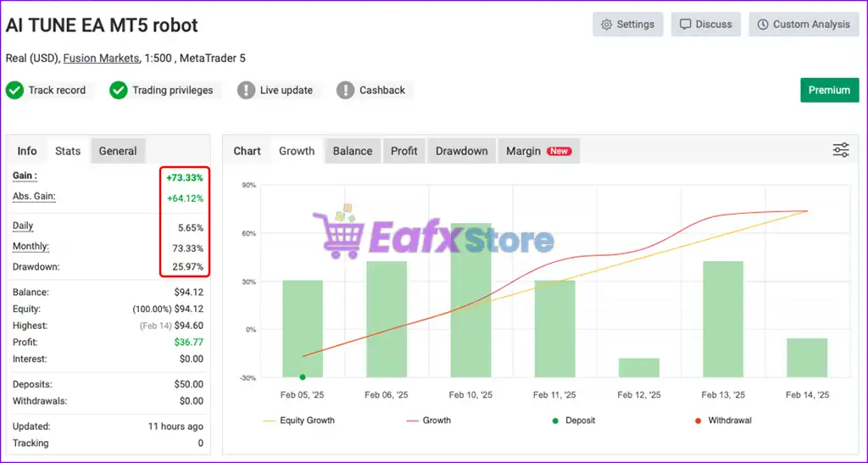Click the Trading privileges status label

pyautogui.click(x=173, y=90)
